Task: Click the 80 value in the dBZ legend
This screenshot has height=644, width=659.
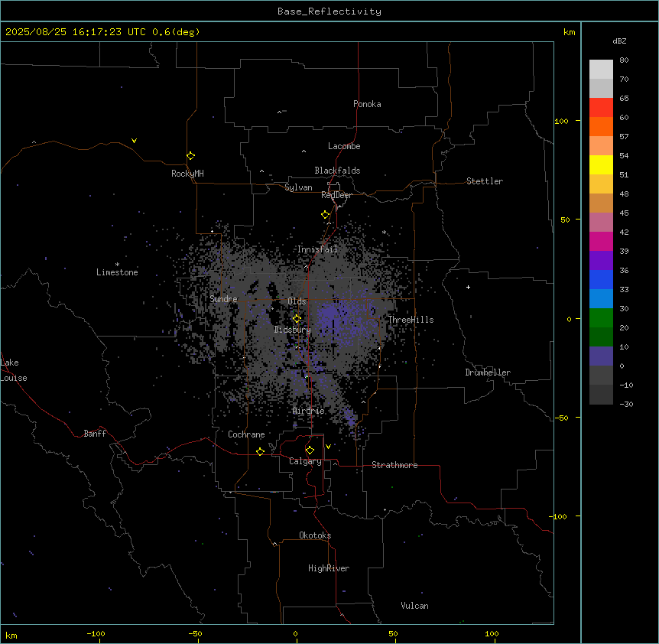Action: coord(624,60)
